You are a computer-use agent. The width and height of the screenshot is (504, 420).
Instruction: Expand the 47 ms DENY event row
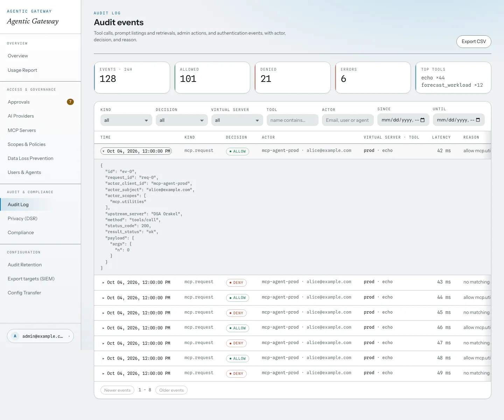136,343
